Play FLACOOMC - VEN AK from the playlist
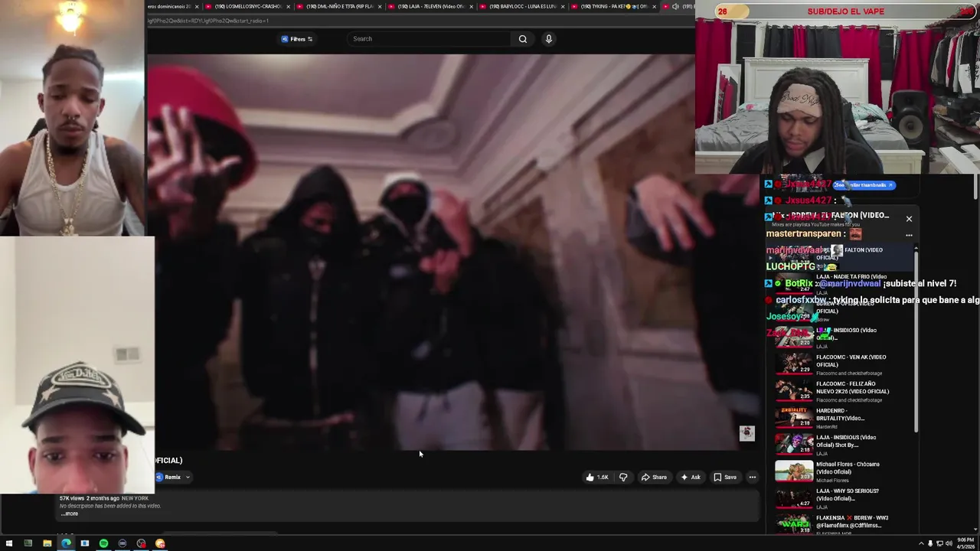Viewport: 980px width, 551px height. 842,364
